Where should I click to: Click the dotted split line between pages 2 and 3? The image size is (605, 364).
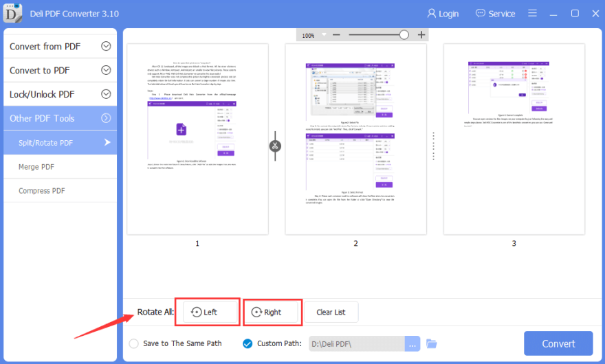[x=433, y=146]
